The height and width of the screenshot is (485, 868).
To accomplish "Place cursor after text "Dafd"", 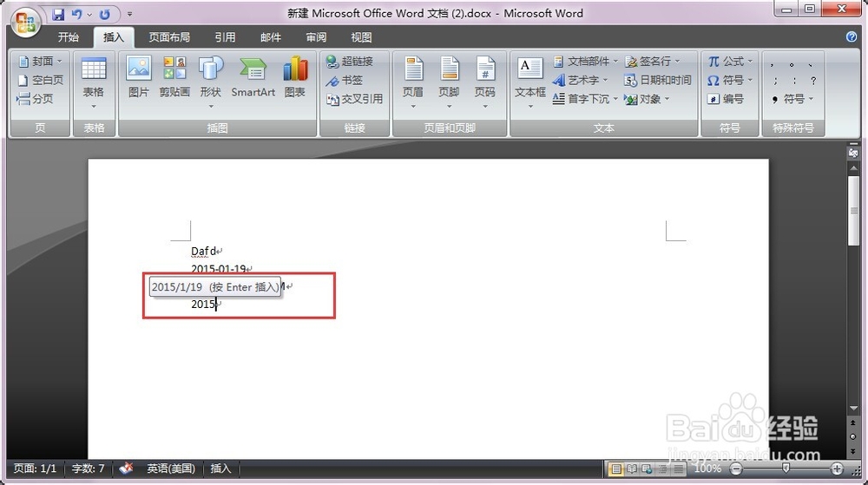I will tap(217, 251).
